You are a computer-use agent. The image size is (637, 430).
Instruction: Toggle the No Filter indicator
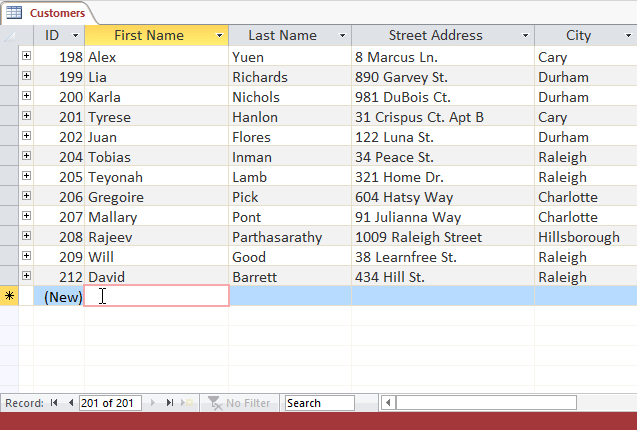(x=238, y=403)
